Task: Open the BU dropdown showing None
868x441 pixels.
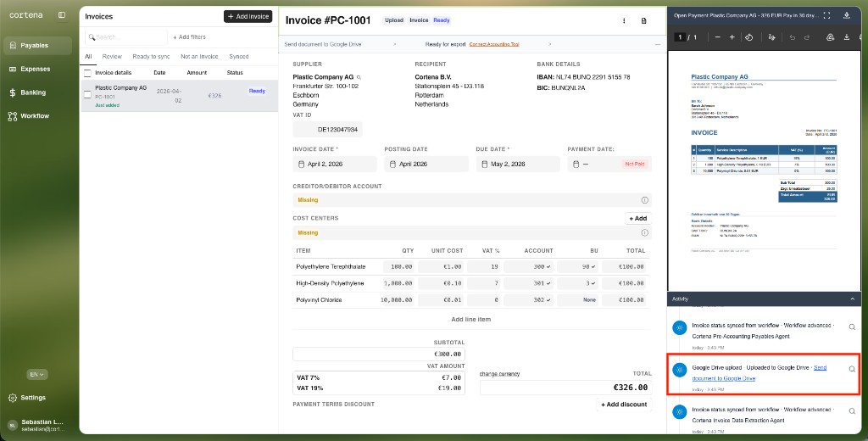Action: tap(578, 299)
